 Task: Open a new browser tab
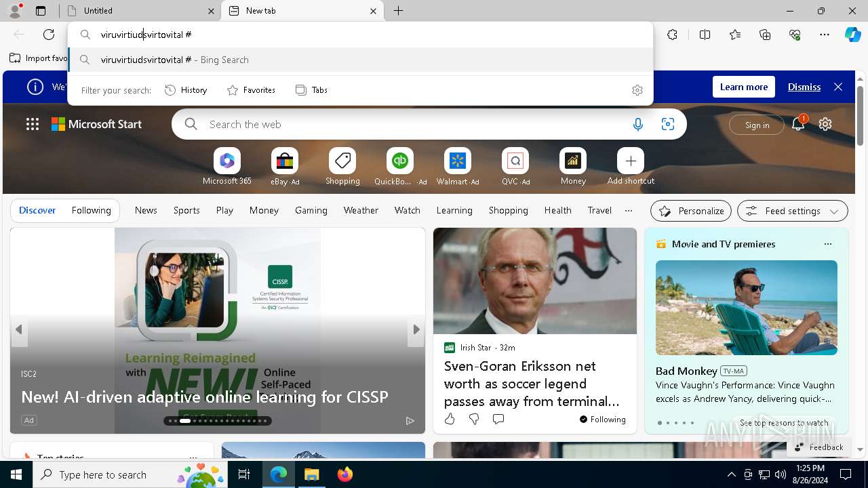(x=399, y=11)
